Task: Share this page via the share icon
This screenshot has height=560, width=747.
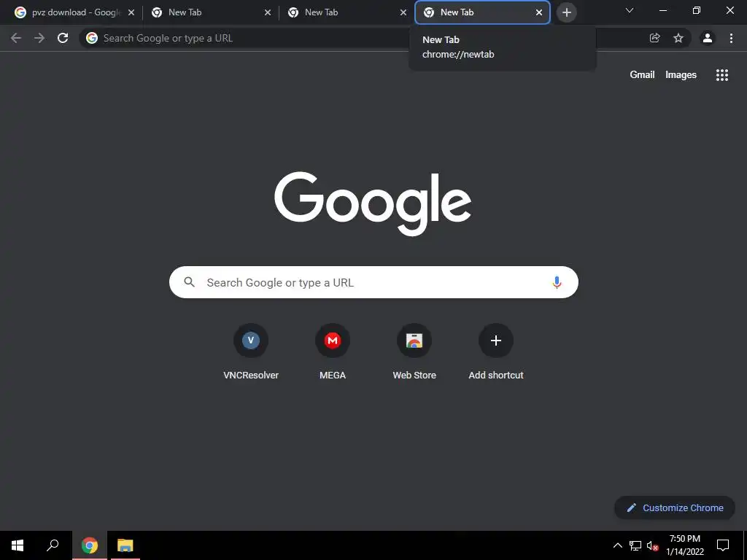Action: [655, 38]
